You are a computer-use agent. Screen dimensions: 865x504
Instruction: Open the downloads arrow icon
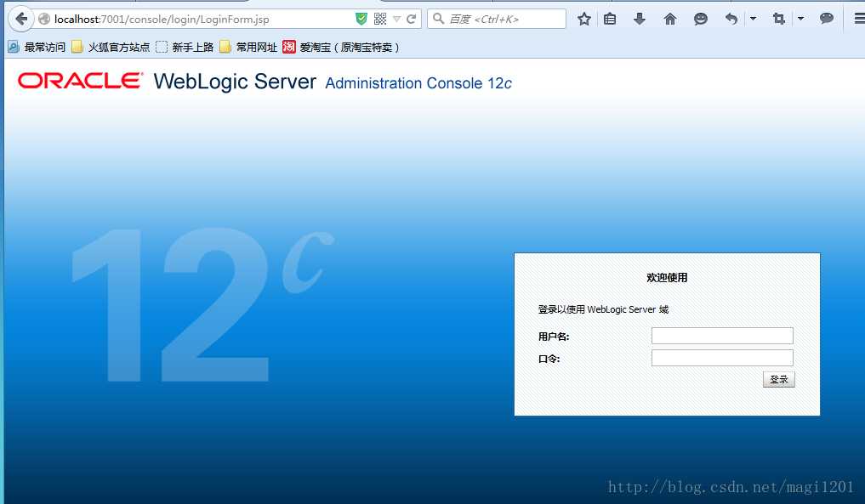640,20
